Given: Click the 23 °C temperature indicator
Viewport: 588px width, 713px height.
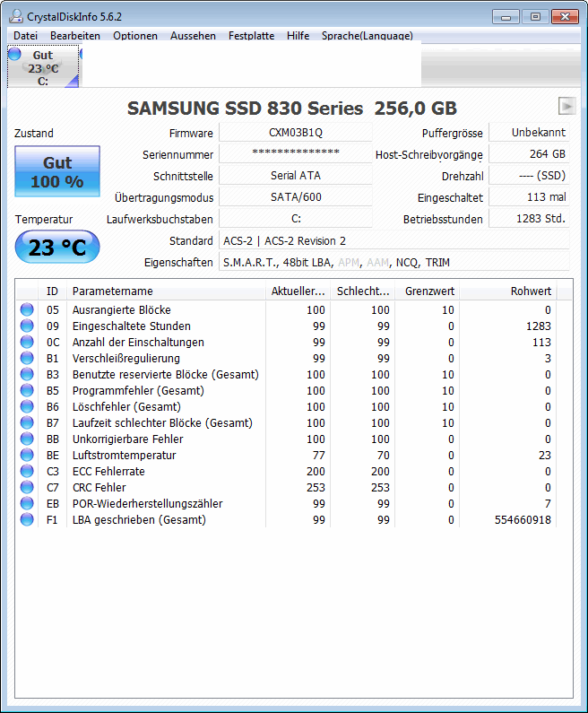Looking at the screenshot, I should (x=57, y=247).
